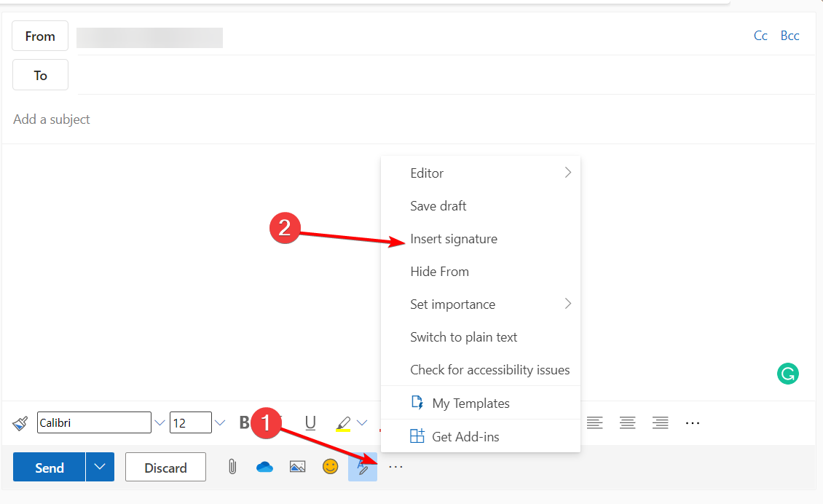Open more actions ellipsis in bottom bar
This screenshot has width=823, height=504.
(395, 467)
